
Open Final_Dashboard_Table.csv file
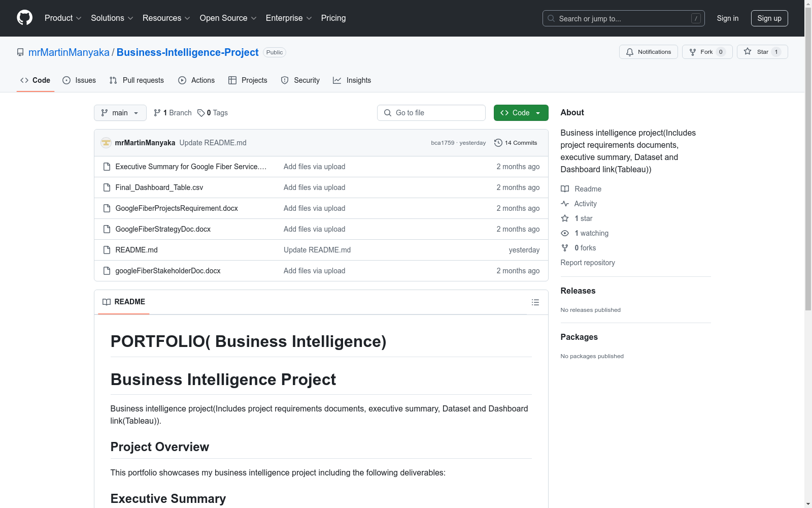point(159,187)
